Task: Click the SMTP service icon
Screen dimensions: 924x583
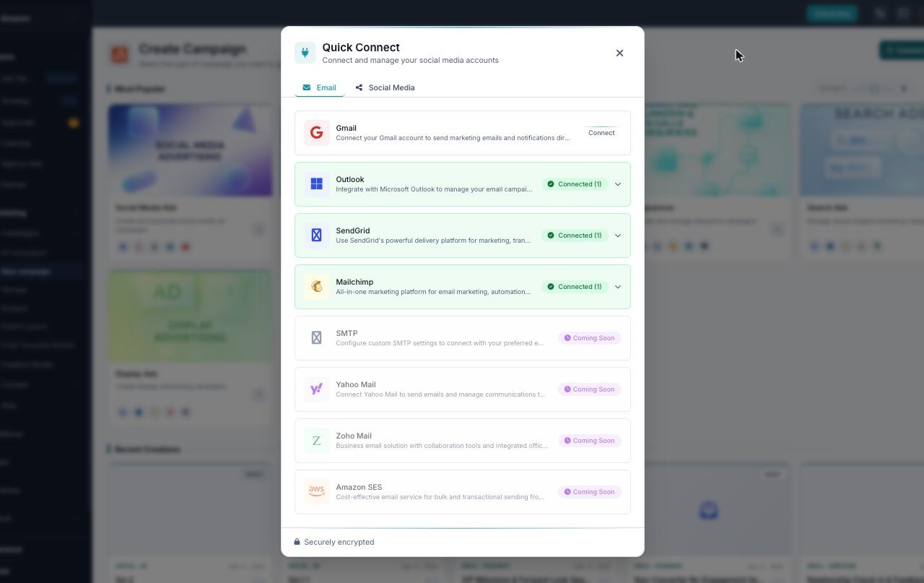Action: (x=316, y=338)
